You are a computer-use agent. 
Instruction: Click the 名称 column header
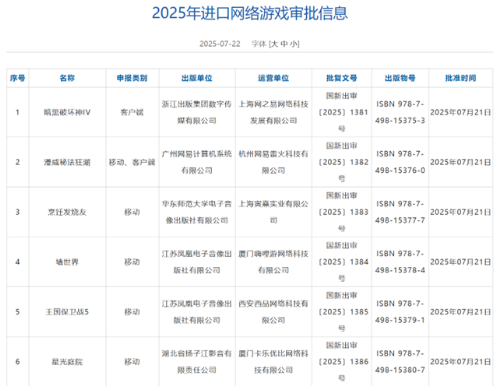67,78
